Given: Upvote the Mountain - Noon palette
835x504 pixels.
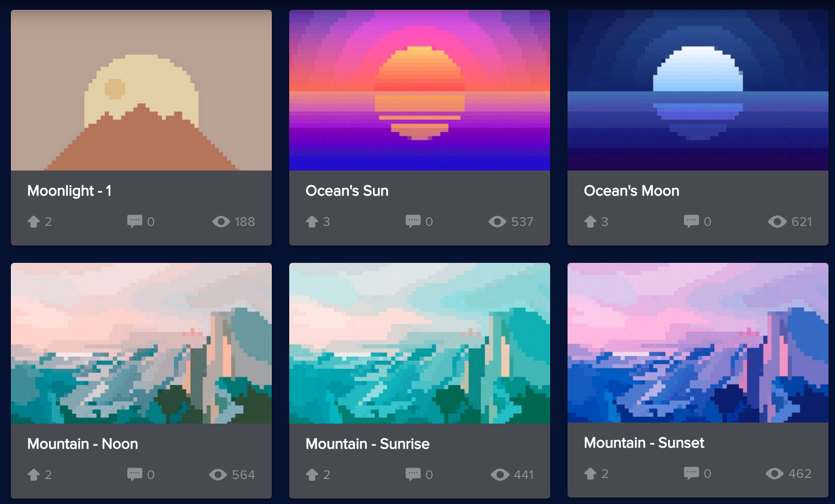Looking at the screenshot, I should click(34, 475).
